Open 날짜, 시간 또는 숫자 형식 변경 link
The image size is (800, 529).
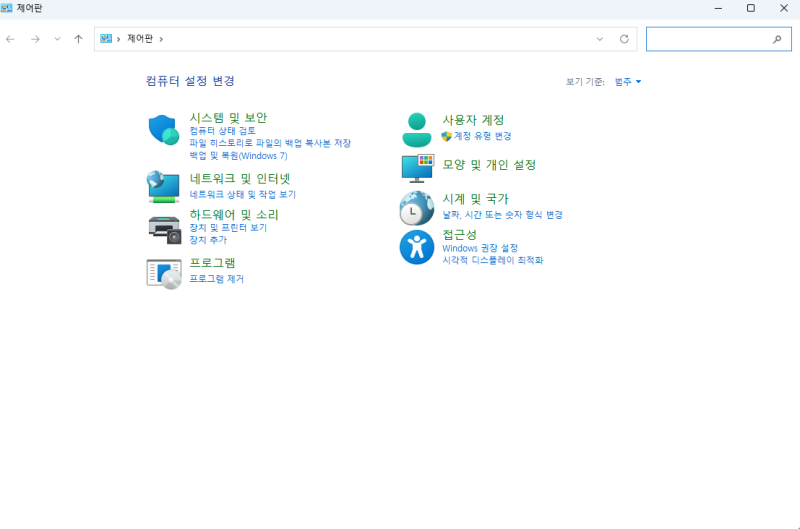point(502,215)
